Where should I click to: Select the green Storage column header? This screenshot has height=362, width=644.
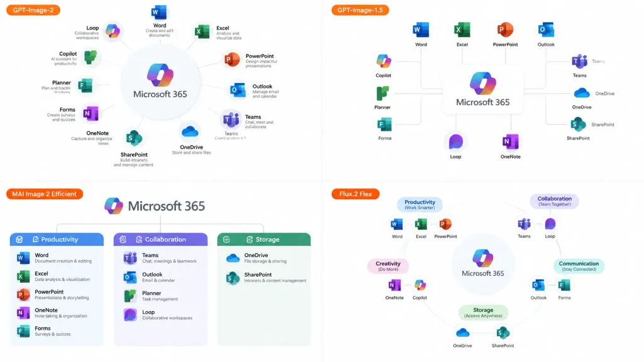[264, 239]
